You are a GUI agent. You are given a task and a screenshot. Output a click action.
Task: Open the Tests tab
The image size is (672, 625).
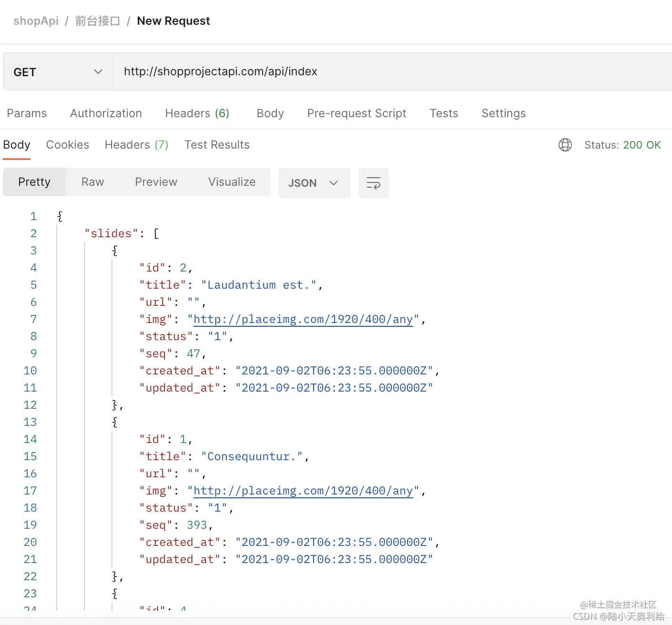pyautogui.click(x=444, y=113)
